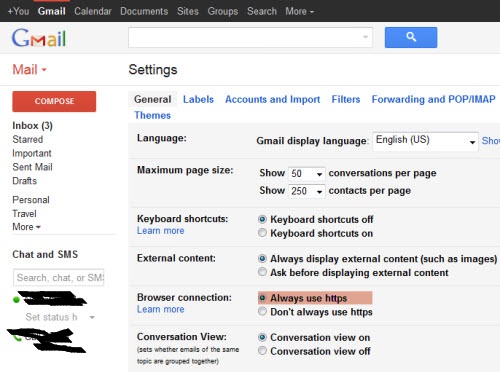This screenshot has height=372, width=500.
Task: Click the Settings page heading
Action: (153, 70)
